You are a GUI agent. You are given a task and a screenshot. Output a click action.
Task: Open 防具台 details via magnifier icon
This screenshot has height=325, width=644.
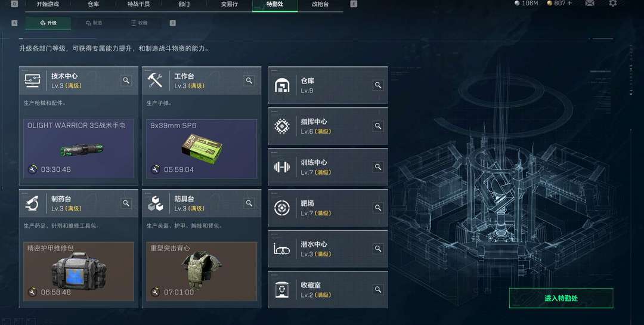tap(249, 203)
